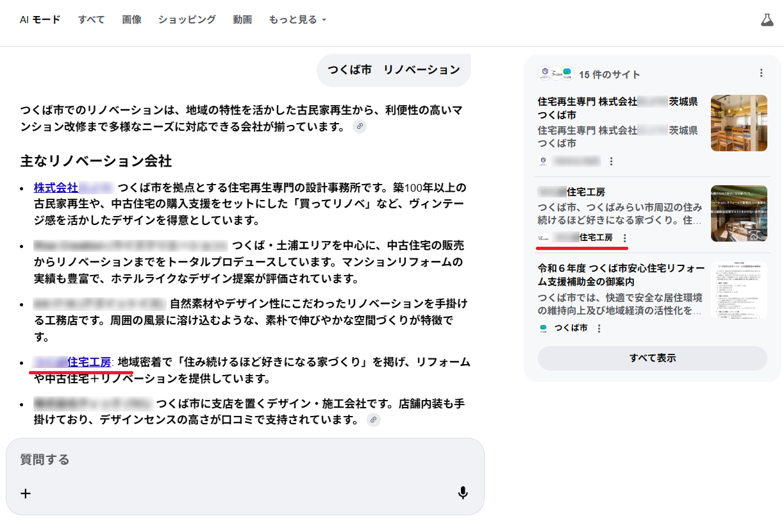Select the すべて tab
Image resolution: width=784 pixels, height=532 pixels.
click(x=91, y=20)
